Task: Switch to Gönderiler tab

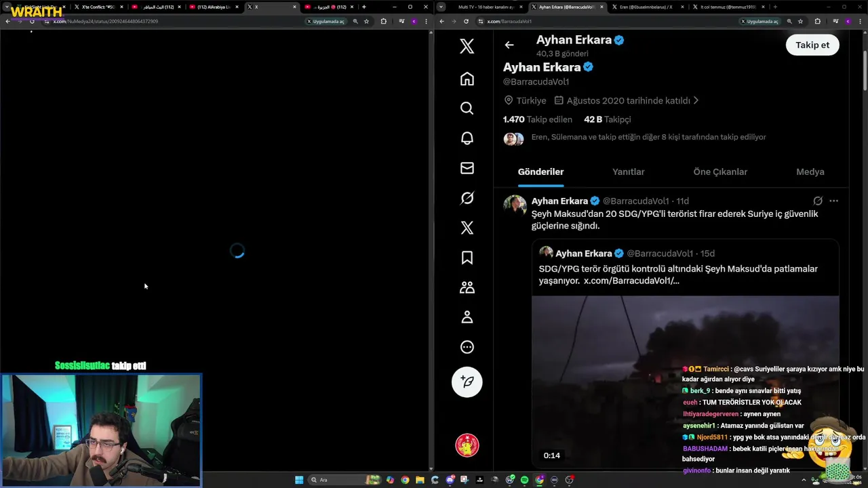Action: point(540,171)
